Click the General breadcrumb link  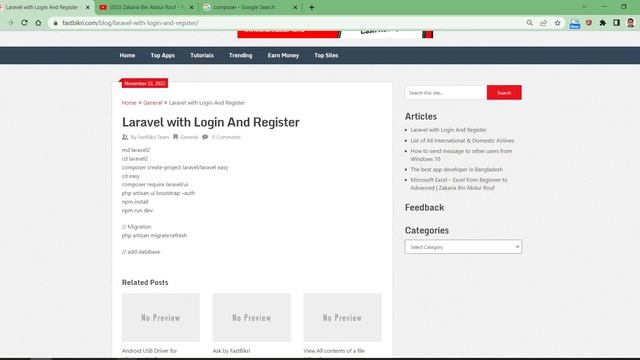tap(153, 102)
